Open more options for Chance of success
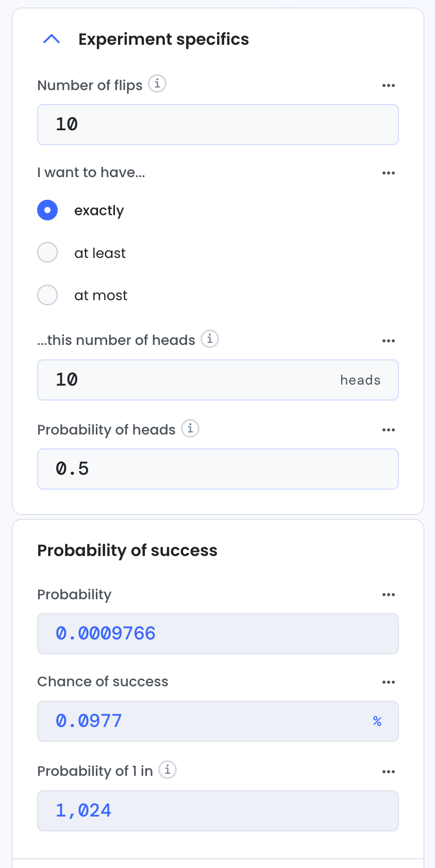 click(x=389, y=682)
